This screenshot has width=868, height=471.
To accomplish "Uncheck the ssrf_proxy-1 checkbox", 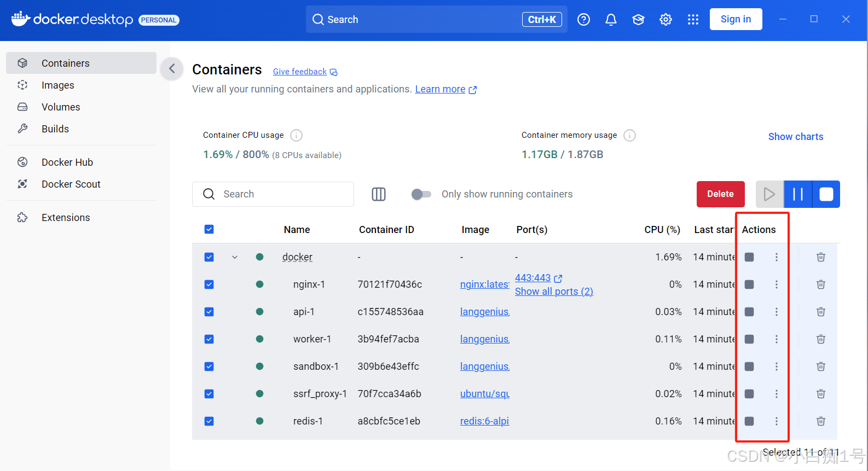I will [209, 394].
